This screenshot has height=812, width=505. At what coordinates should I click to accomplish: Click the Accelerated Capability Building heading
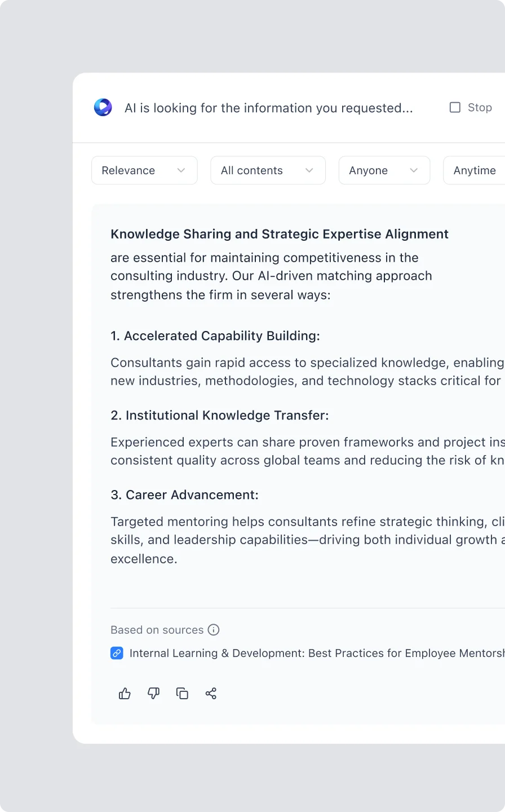215,336
